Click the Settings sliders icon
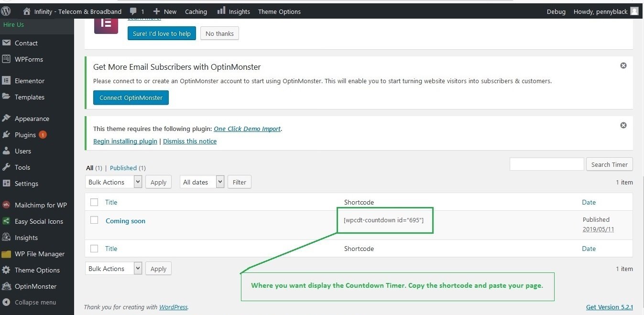 6,184
